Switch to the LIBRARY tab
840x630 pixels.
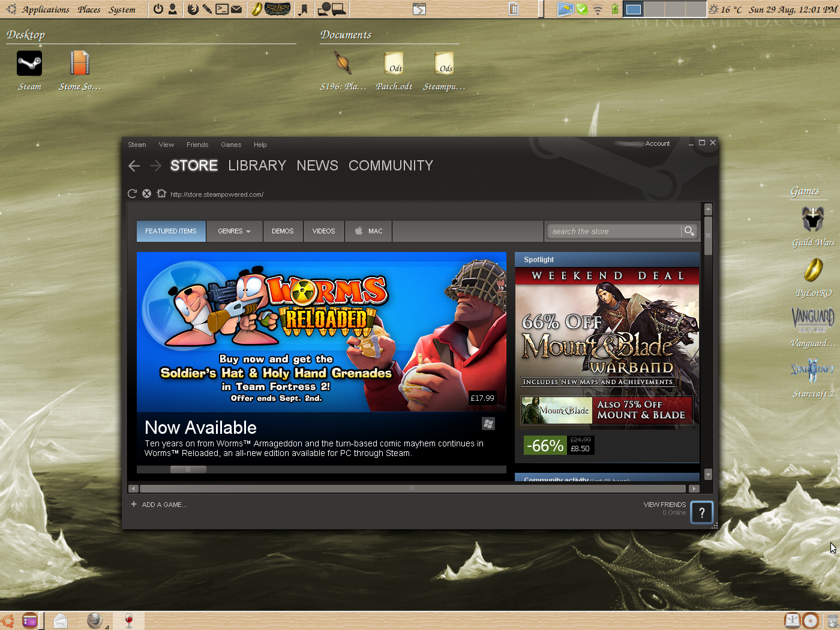[257, 166]
